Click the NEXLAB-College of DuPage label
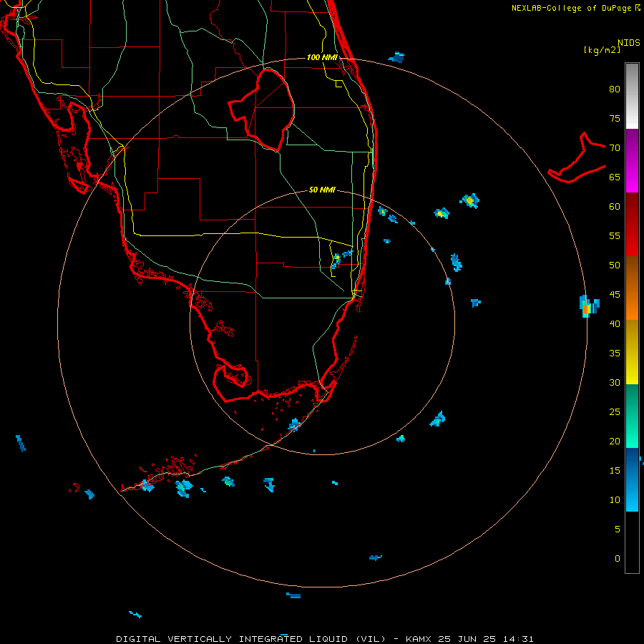644x644 pixels. (571, 8)
